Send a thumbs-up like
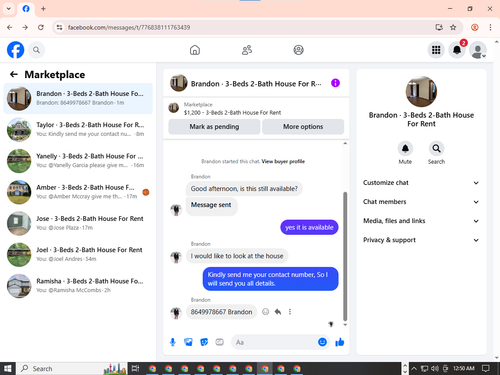500x375 pixels. coord(340,342)
